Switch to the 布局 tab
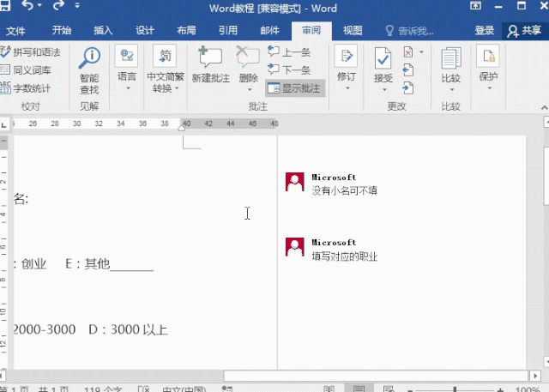Screen dimensions: 549x392 [x=186, y=30]
